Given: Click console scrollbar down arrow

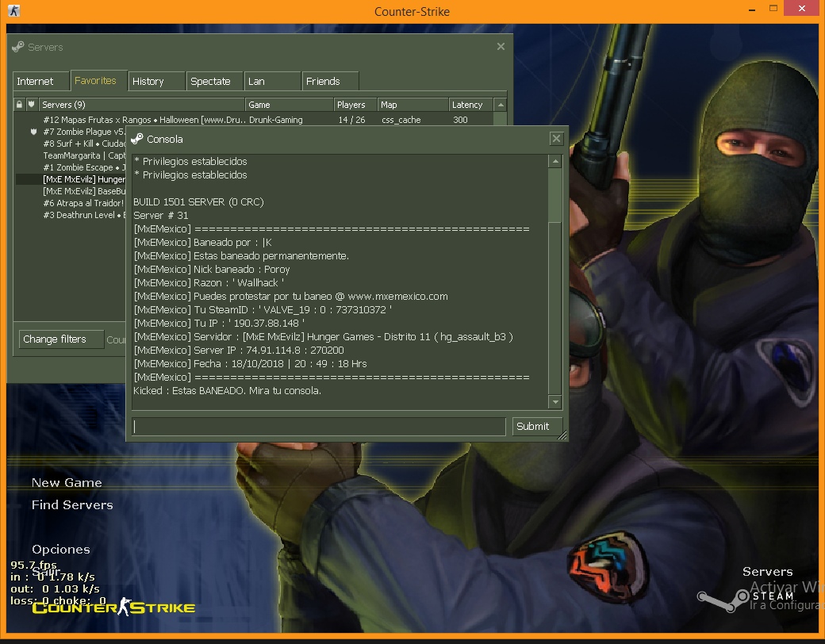Looking at the screenshot, I should pos(555,403).
